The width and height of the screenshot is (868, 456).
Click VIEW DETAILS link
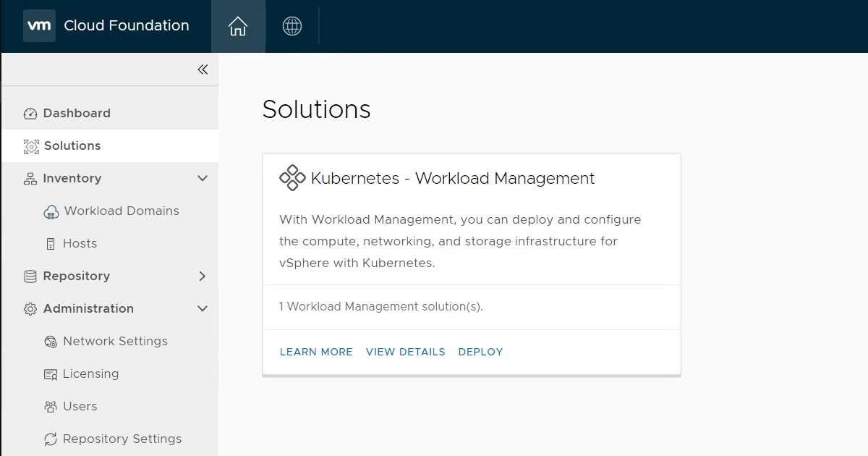click(x=406, y=352)
